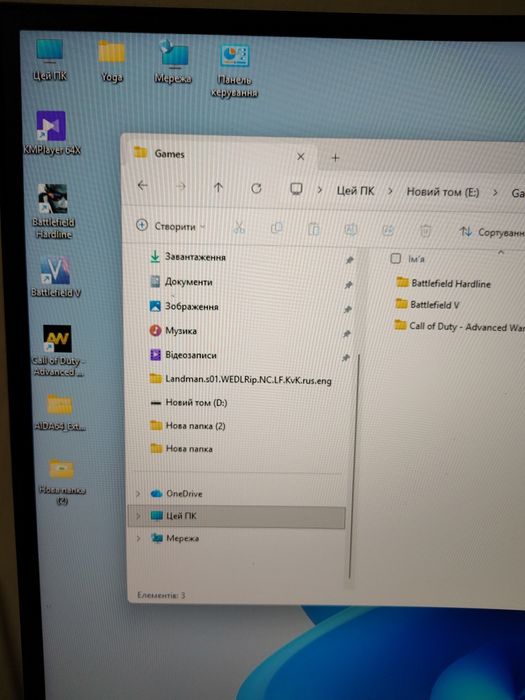
Task: Unpin Зображення using its pin icon
Action: 347,309
